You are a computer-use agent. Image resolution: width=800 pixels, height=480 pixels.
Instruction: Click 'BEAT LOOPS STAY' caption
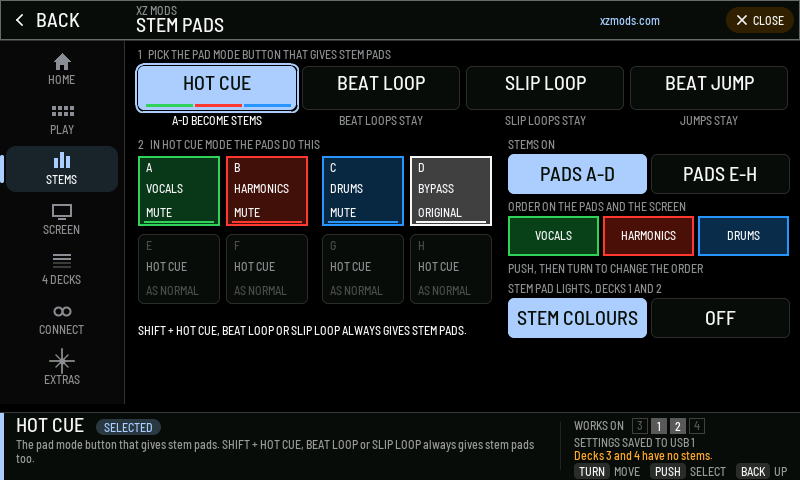pos(381,121)
